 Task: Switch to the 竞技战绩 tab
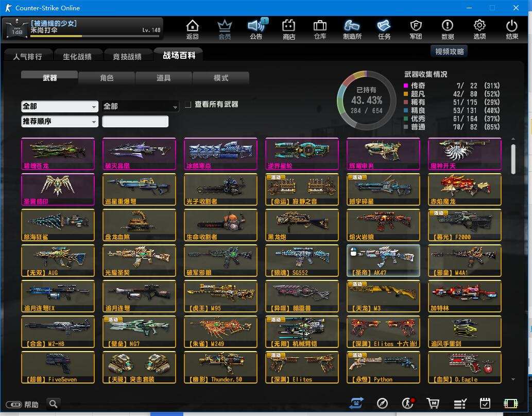tap(127, 56)
